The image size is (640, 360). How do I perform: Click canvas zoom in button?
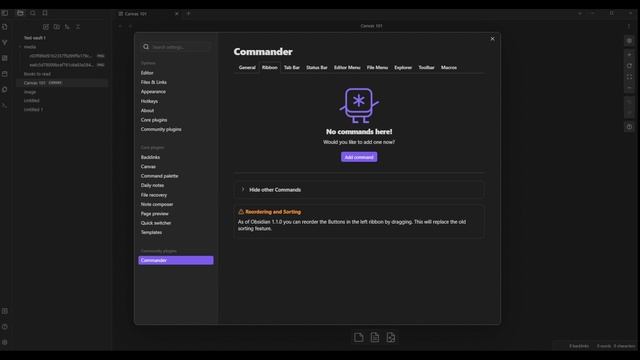tap(629, 55)
